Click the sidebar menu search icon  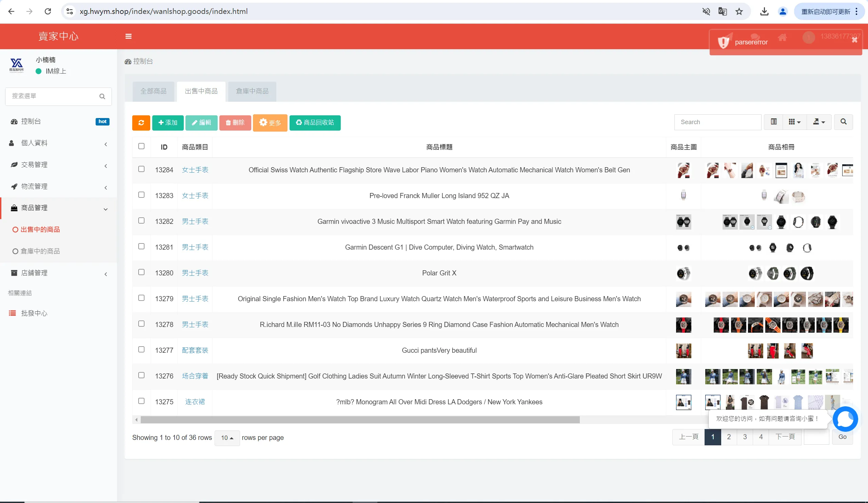pyautogui.click(x=102, y=96)
